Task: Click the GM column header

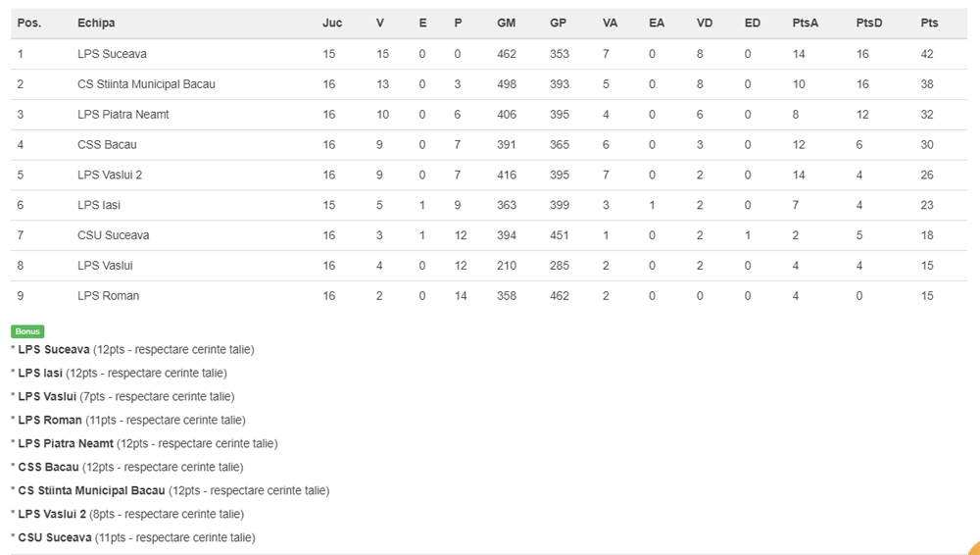Action: 506,23
